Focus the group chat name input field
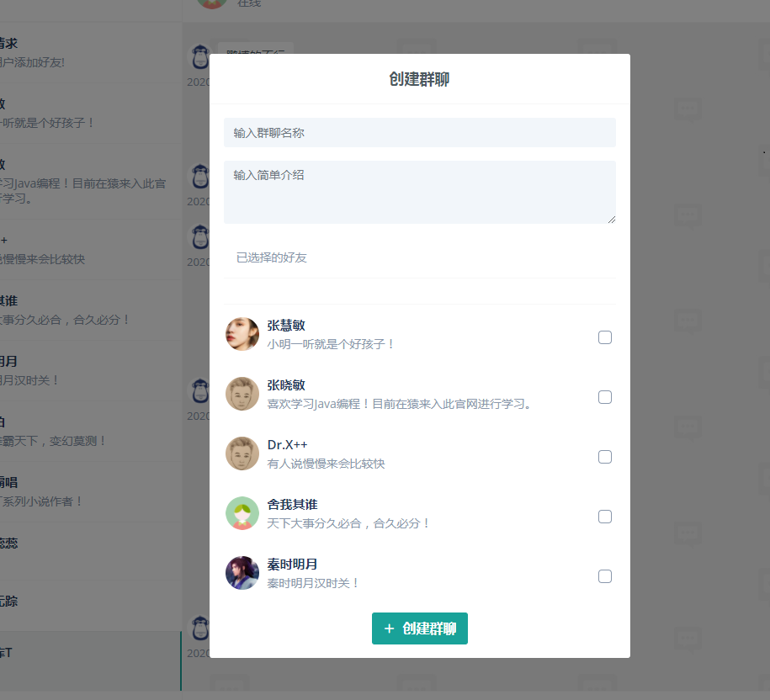The width and height of the screenshot is (770, 700). click(419, 133)
